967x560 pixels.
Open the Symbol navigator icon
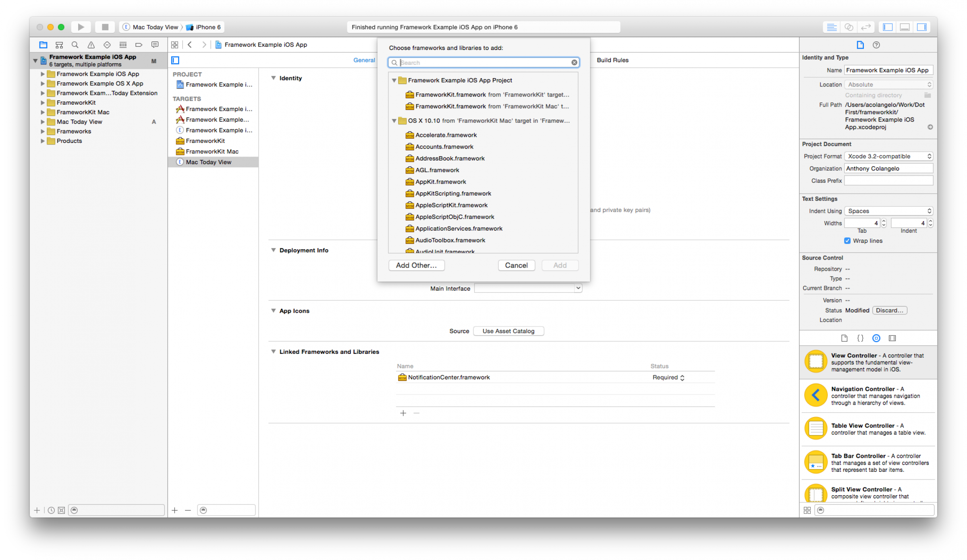point(59,45)
